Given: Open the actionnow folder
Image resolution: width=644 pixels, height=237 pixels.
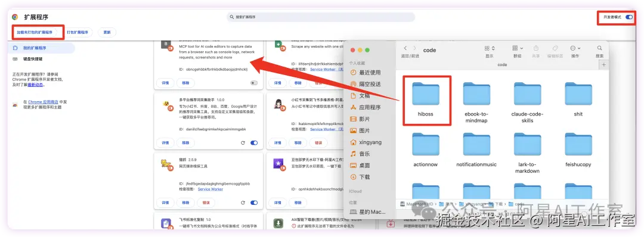Looking at the screenshot, I should (x=426, y=145).
